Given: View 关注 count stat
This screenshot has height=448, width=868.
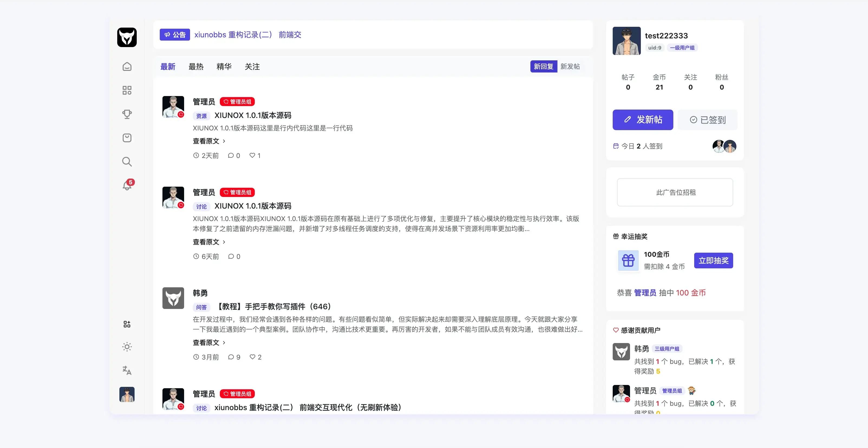Looking at the screenshot, I should coord(690,82).
